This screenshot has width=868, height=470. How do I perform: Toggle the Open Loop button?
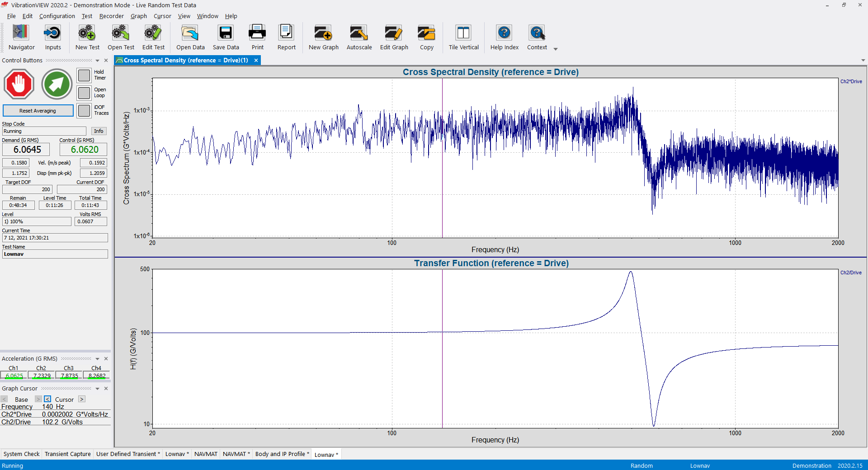click(84, 93)
